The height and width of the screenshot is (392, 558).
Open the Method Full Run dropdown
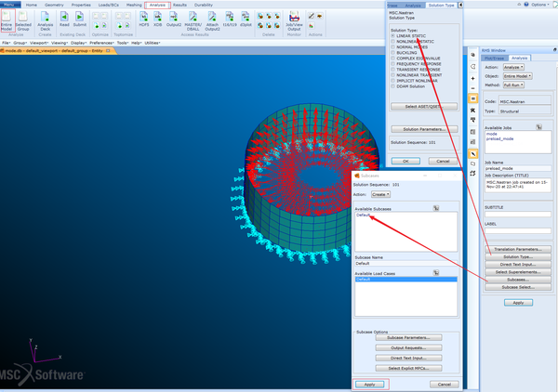pyautogui.click(x=513, y=85)
